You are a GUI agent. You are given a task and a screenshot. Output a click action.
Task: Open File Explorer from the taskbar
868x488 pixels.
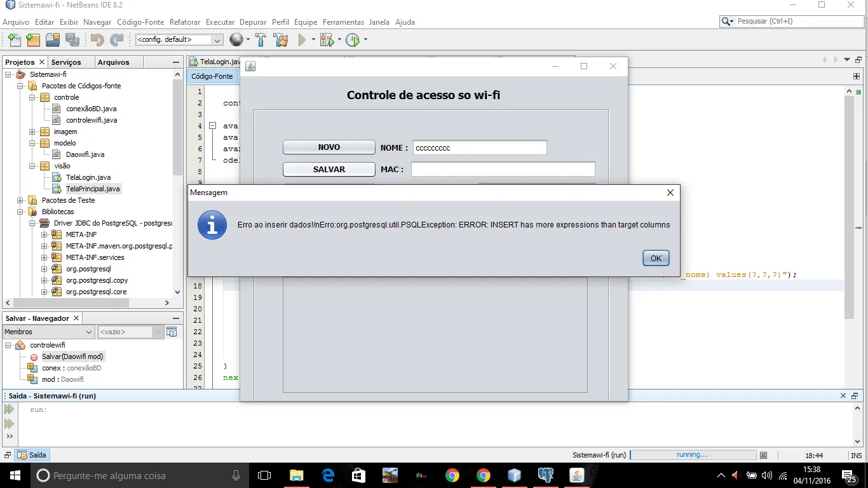297,475
